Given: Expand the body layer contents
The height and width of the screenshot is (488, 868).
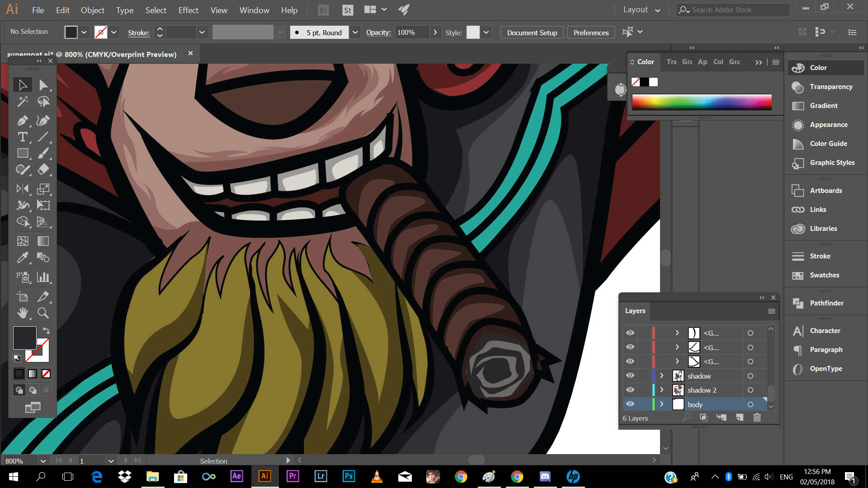Looking at the screenshot, I should click(x=662, y=404).
